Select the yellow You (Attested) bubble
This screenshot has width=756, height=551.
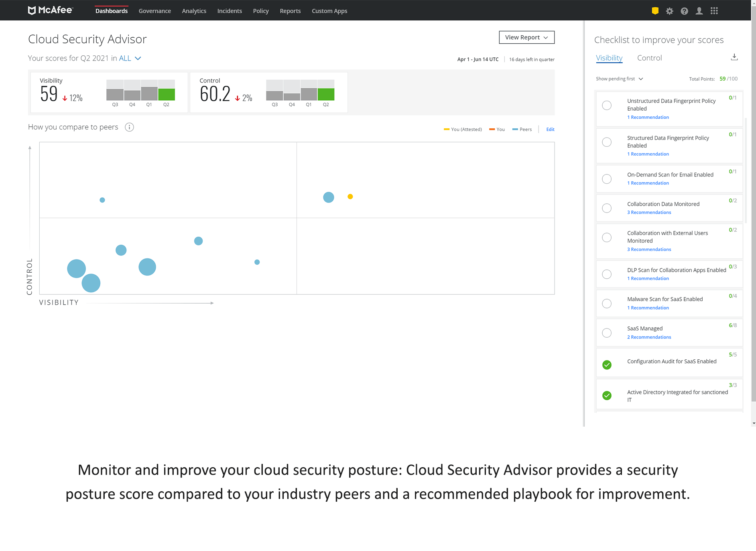(x=350, y=196)
